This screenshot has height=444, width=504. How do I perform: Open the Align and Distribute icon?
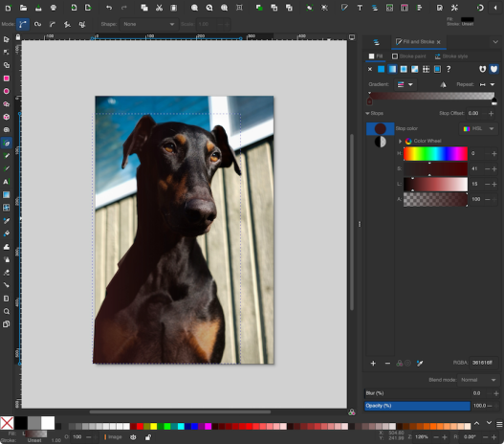click(x=420, y=8)
